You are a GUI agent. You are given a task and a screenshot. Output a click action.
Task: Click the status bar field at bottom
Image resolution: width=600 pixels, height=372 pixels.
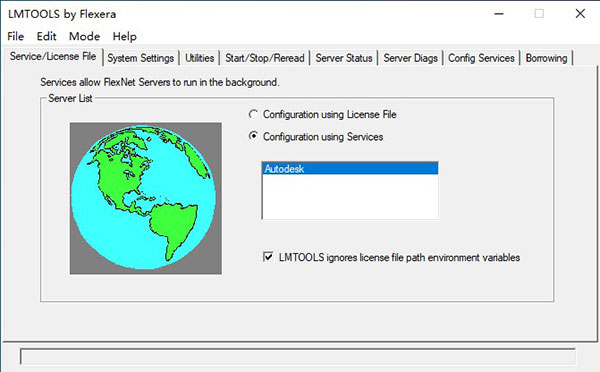pos(298,357)
